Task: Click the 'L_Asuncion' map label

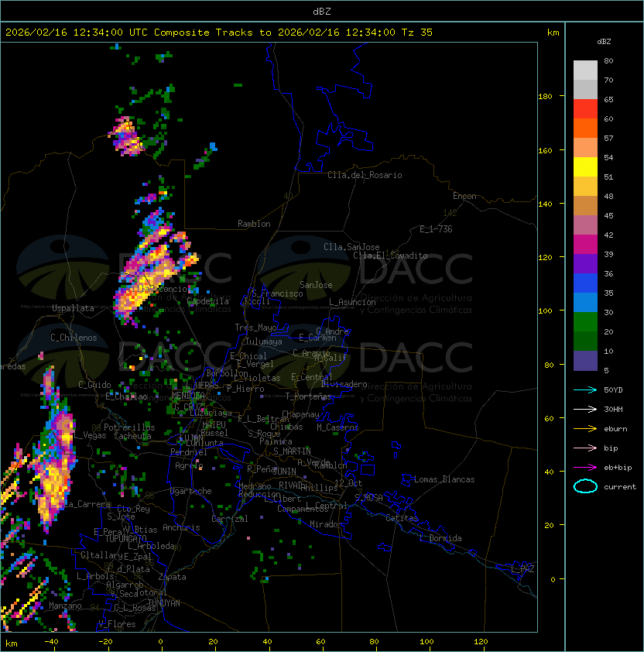Action: coord(352,302)
